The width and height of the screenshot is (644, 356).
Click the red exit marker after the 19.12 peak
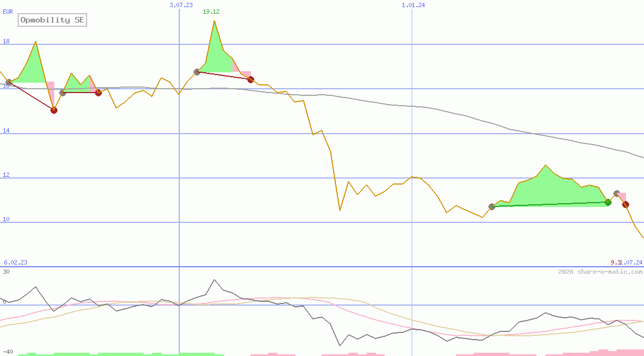click(x=250, y=79)
